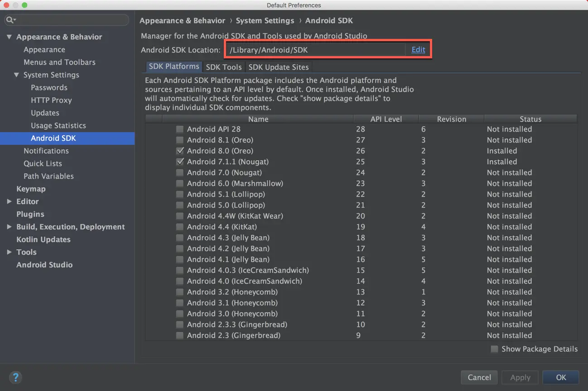Click the help question mark icon
The image size is (588, 391).
tap(15, 377)
